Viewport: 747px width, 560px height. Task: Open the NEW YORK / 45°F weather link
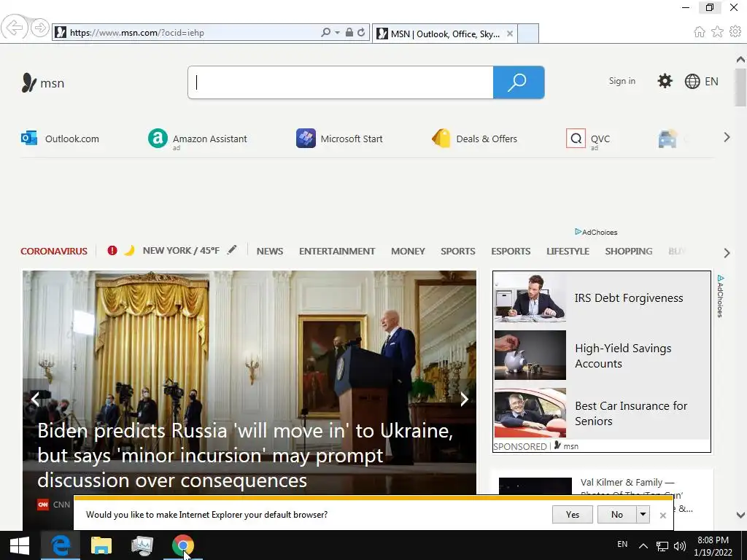(x=181, y=251)
